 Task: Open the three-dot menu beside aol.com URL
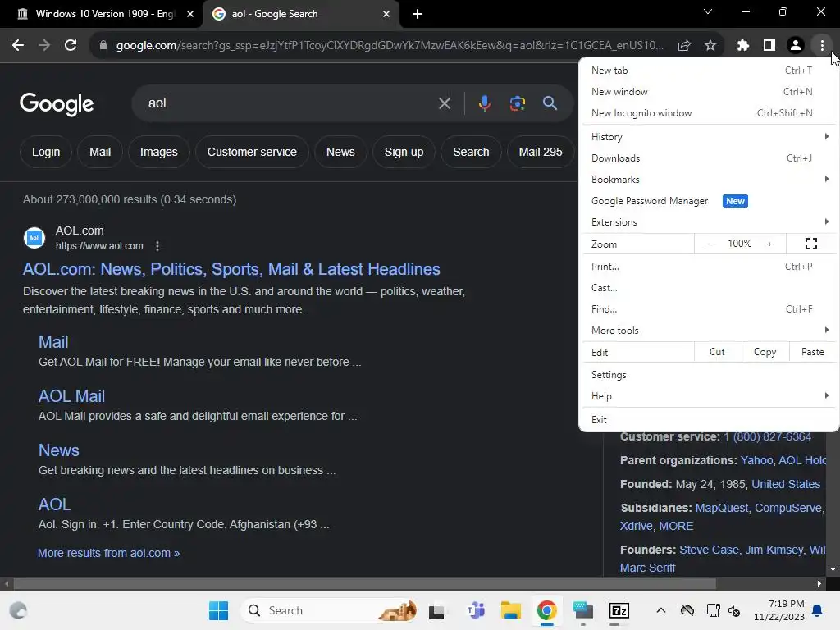point(157,246)
